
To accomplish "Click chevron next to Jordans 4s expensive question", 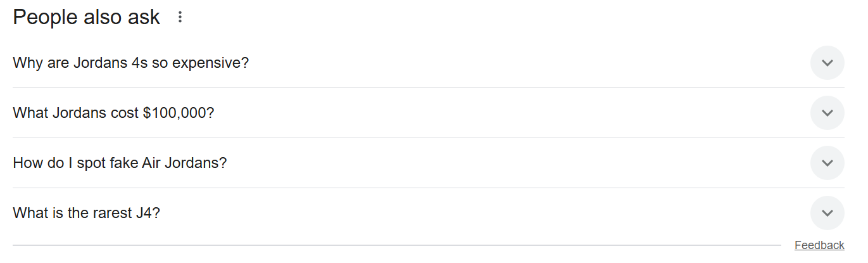I will pyautogui.click(x=827, y=63).
